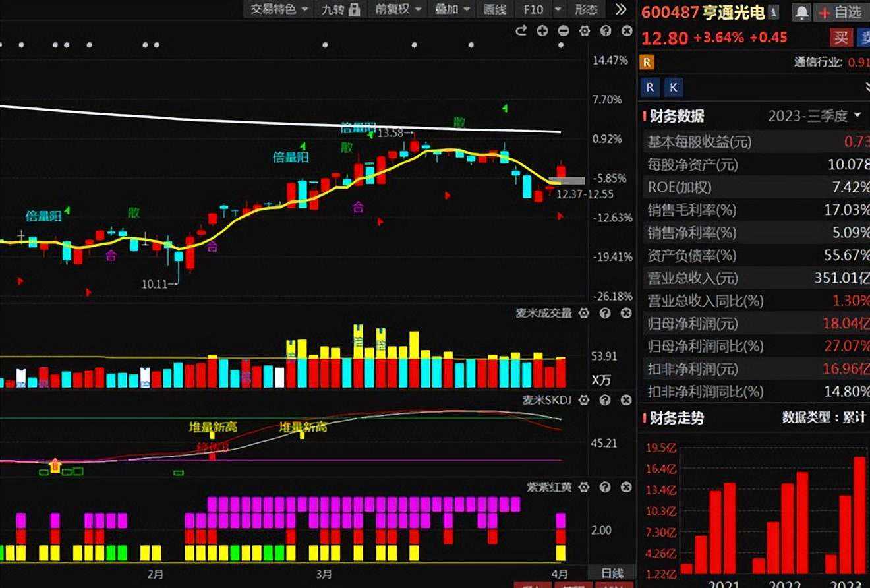Image resolution: width=870 pixels, height=588 pixels.
Task: Click the main chart undo arrow icon
Action: point(521,31)
